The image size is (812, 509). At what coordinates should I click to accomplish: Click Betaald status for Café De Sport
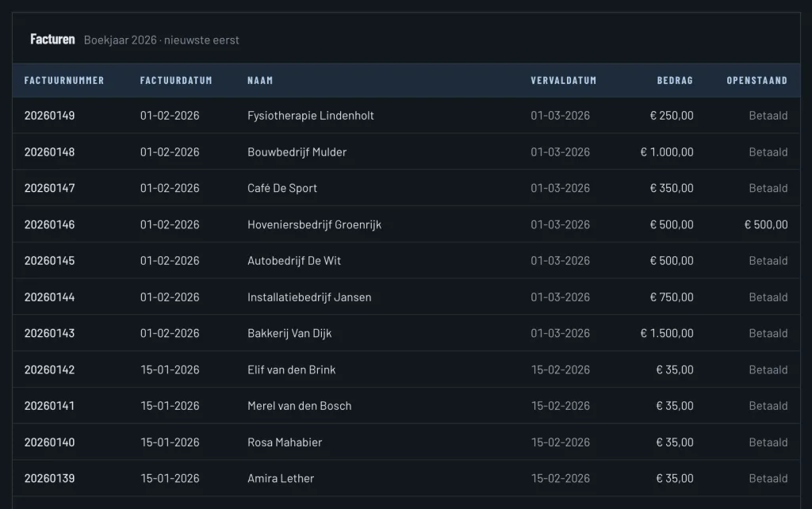click(768, 188)
